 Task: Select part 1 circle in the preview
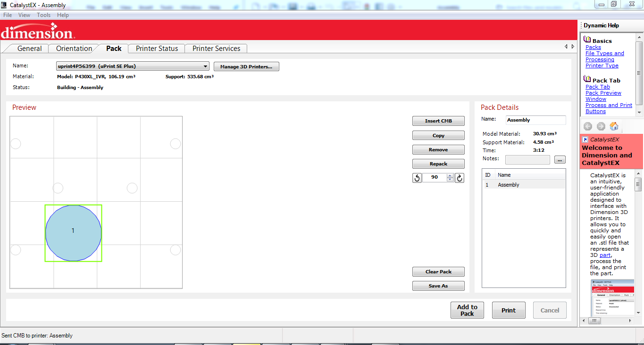point(73,233)
